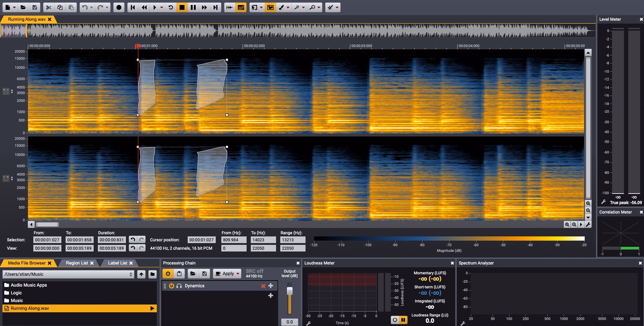Stop playback with the stop button
This screenshot has height=326, width=644.
pos(182,7)
